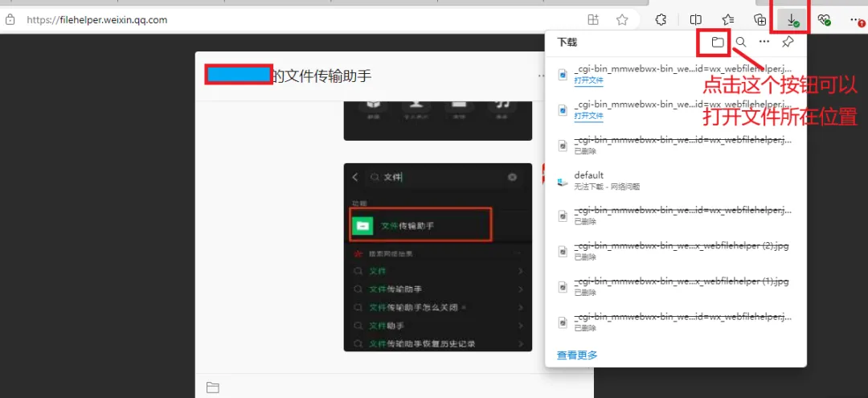This screenshot has width=868, height=398.
Task: Click the 下载 panel title
Action: tap(567, 42)
